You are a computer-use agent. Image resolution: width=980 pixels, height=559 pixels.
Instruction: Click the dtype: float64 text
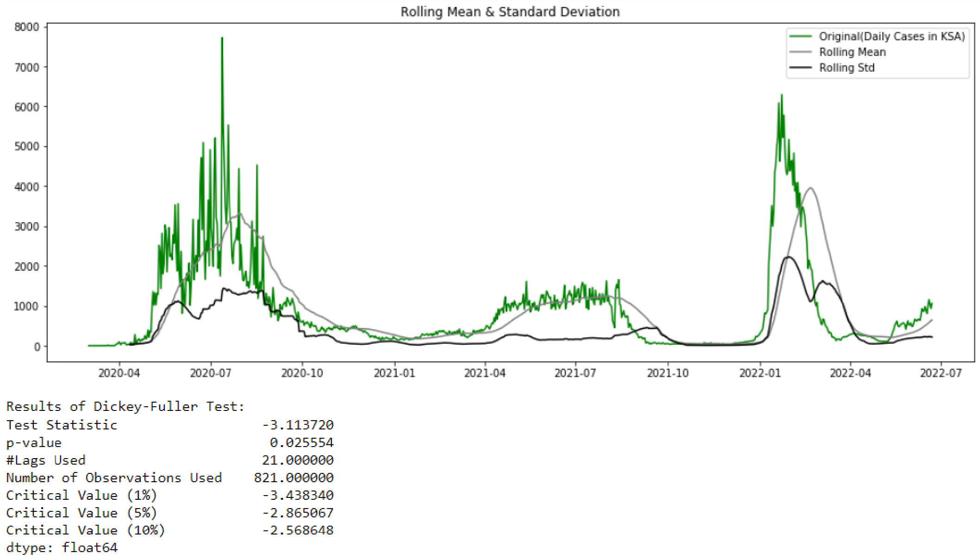62,548
